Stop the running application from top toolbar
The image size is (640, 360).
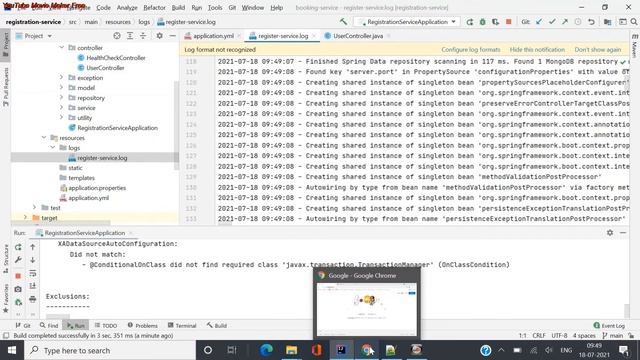click(x=509, y=22)
